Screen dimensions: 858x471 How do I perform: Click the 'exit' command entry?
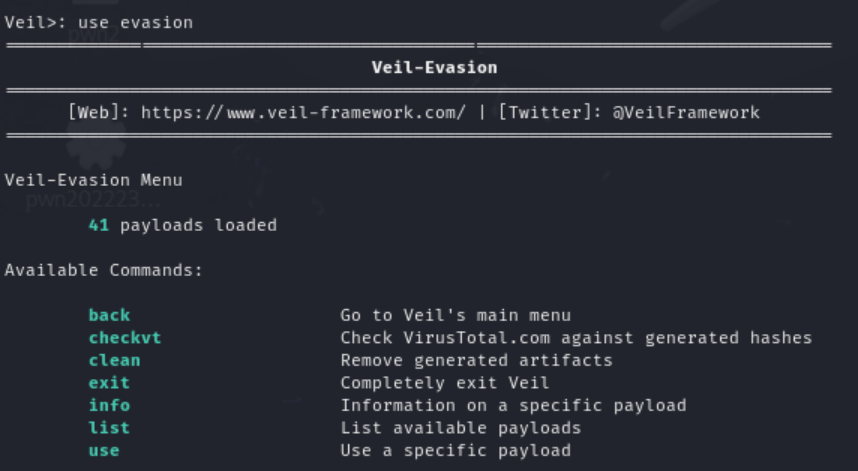109,382
